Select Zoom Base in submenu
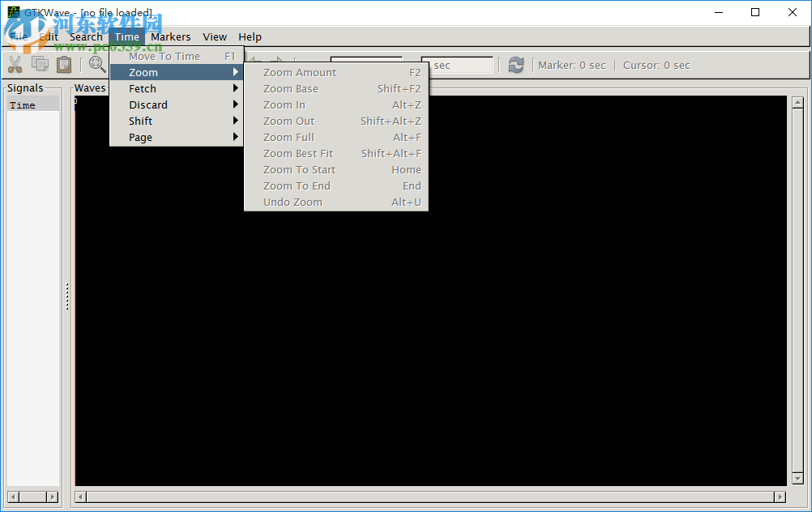This screenshot has width=812, height=512. coord(336,88)
